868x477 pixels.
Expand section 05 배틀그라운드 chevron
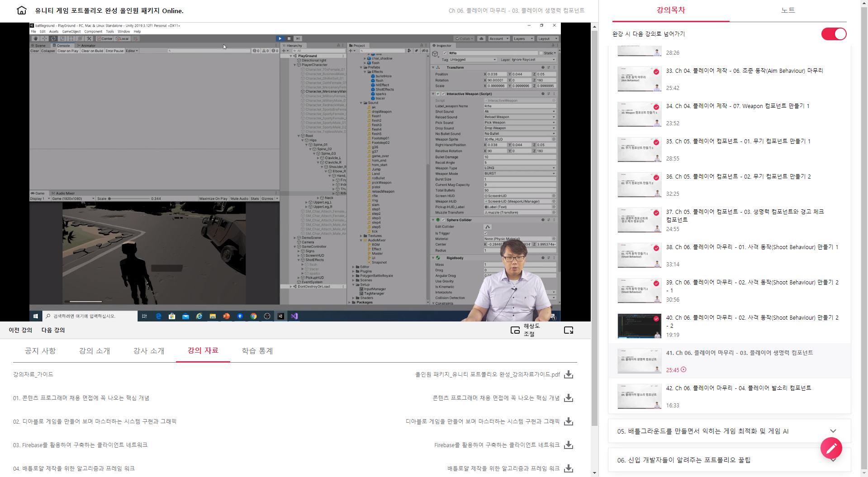point(833,431)
